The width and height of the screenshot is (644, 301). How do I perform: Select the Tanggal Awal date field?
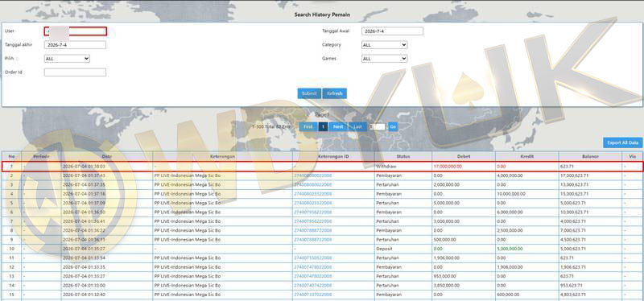tap(392, 31)
